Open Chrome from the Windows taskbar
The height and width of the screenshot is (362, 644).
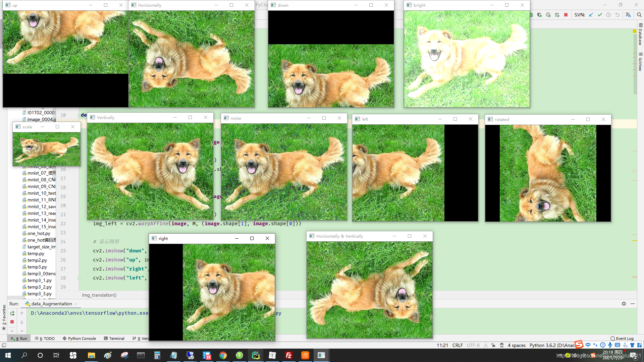[x=223, y=355]
